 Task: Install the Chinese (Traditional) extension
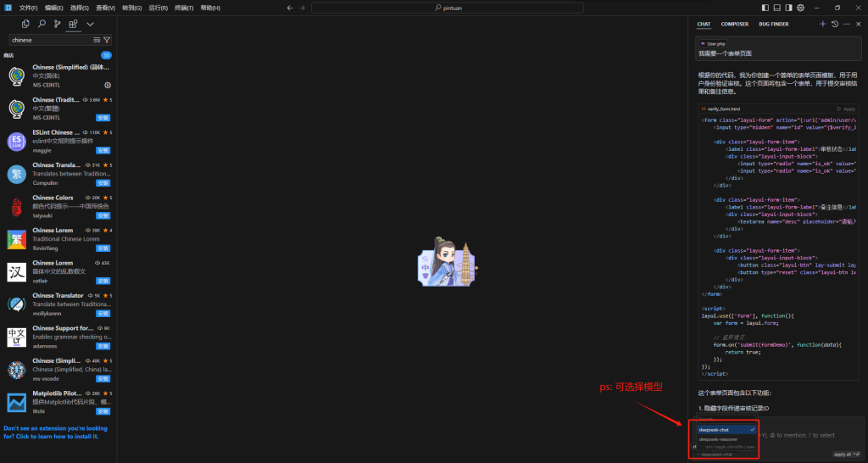point(103,118)
